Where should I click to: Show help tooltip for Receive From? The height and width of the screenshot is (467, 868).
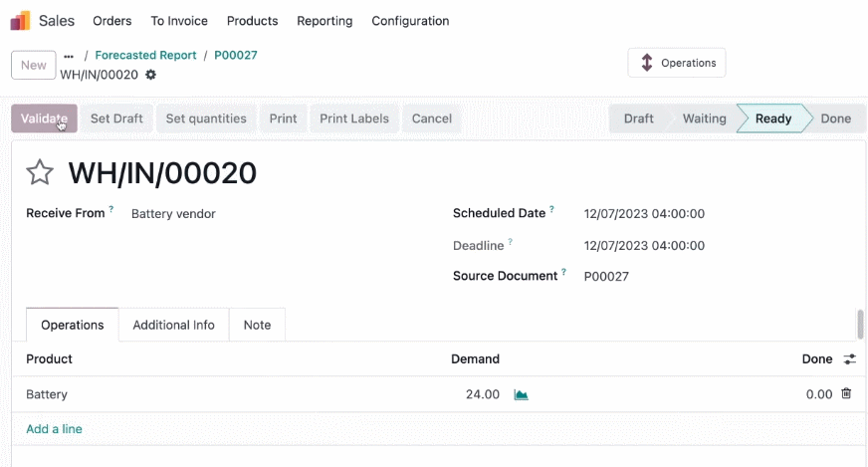point(111,209)
